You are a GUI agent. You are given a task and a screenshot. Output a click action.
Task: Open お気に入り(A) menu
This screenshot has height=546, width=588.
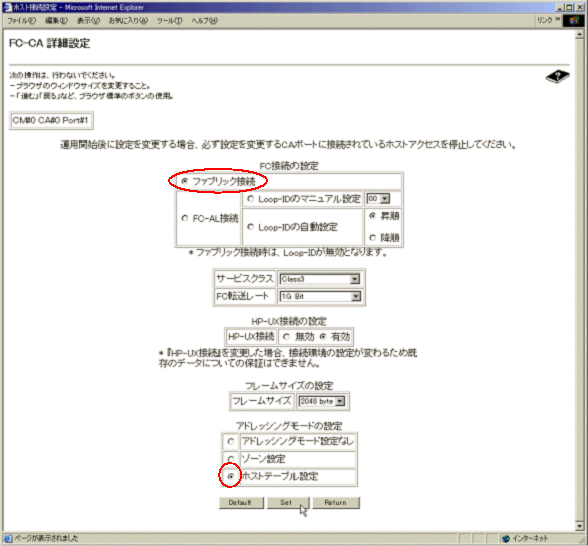coord(128,21)
